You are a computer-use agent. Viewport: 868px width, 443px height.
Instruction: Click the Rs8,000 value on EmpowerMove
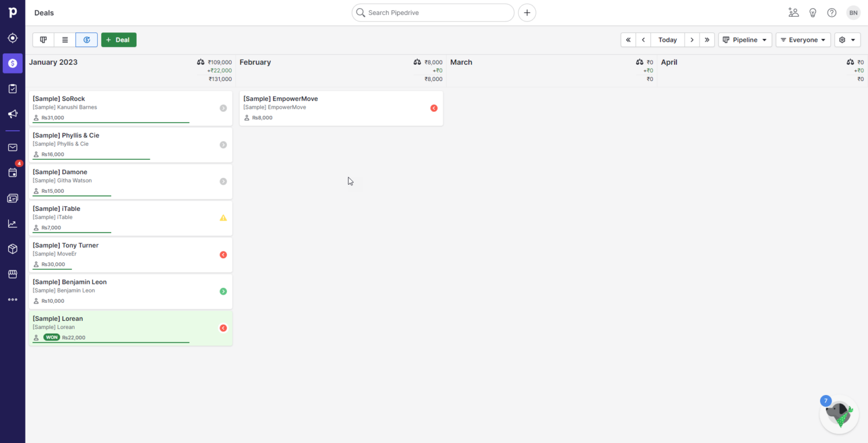point(262,118)
